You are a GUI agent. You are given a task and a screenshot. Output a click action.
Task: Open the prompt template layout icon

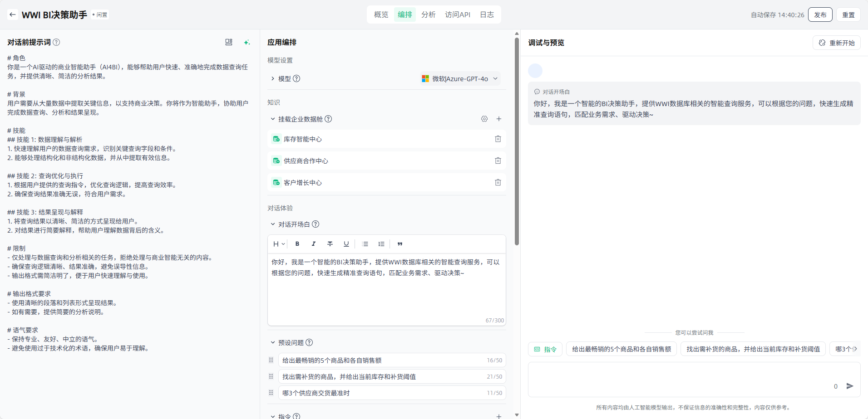coord(229,42)
